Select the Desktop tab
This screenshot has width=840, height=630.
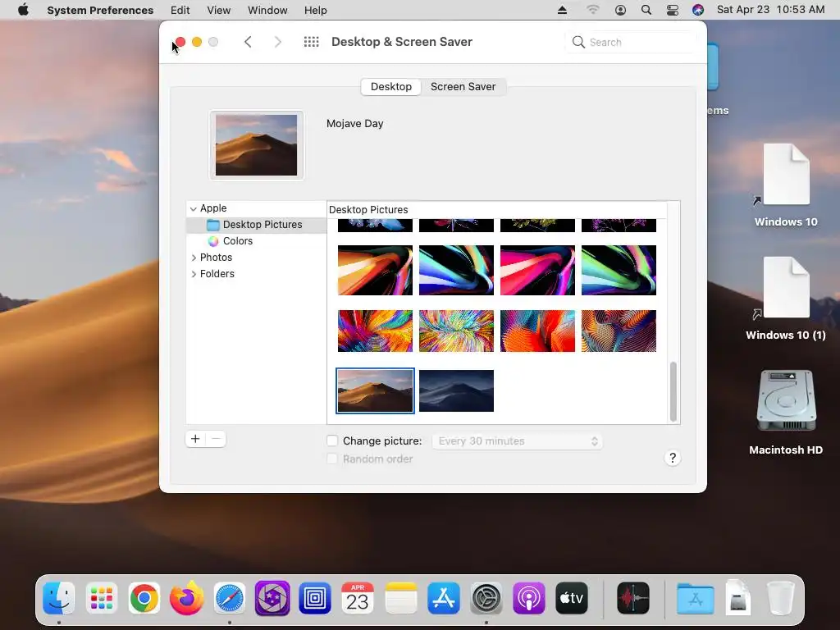pyautogui.click(x=391, y=86)
